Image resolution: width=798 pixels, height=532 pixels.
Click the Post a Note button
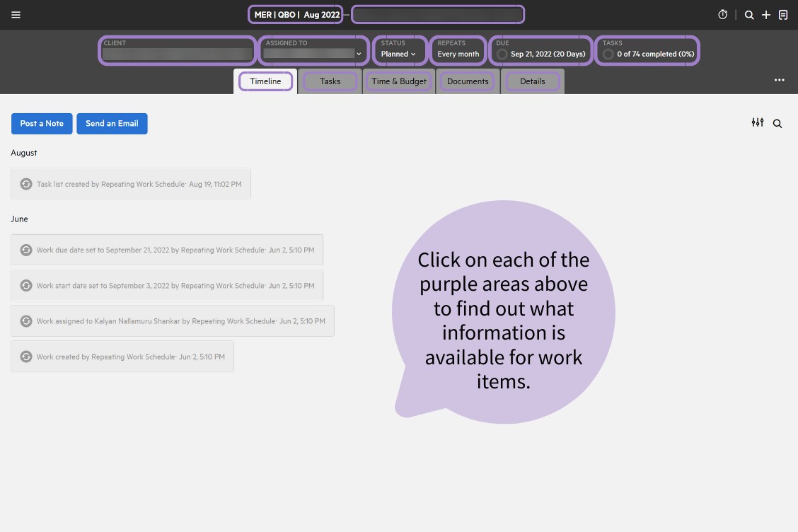pos(42,123)
